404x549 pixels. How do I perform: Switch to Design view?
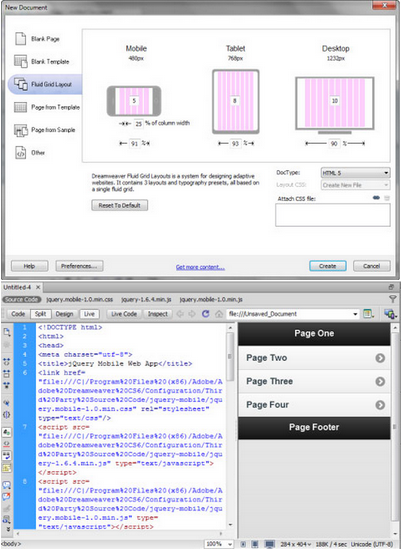pos(64,314)
